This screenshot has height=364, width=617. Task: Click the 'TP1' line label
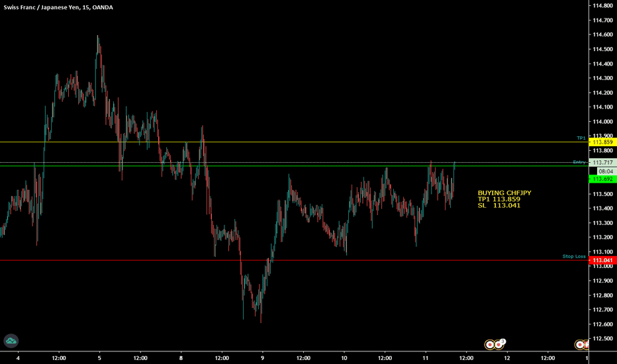click(581, 138)
